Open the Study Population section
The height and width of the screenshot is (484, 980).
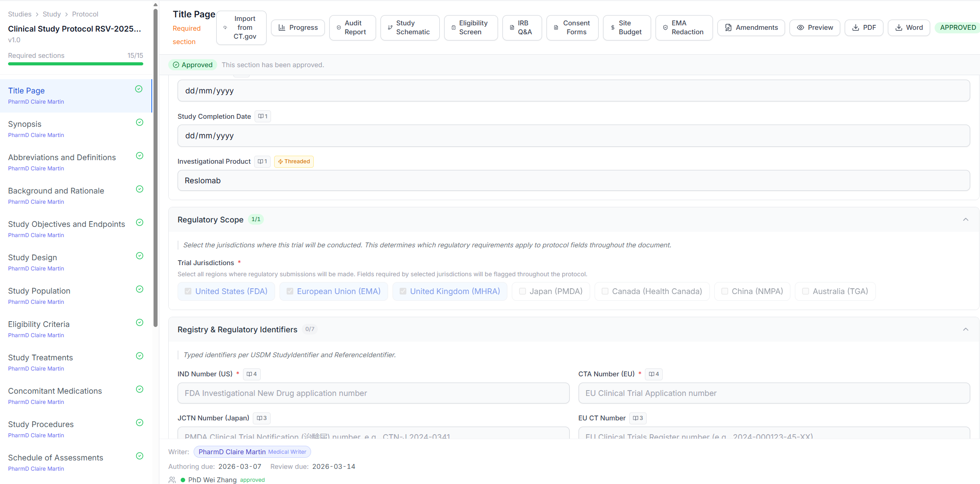click(x=76, y=296)
